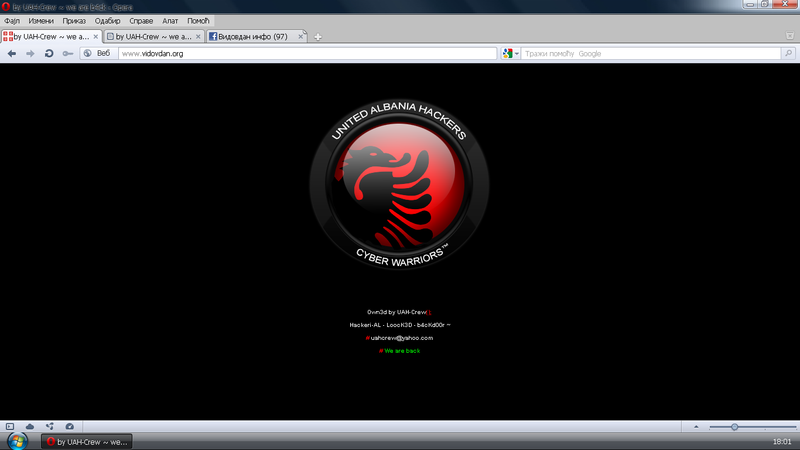Open the Помоћ menu
Screen dimensions: 800x450
[198, 21]
